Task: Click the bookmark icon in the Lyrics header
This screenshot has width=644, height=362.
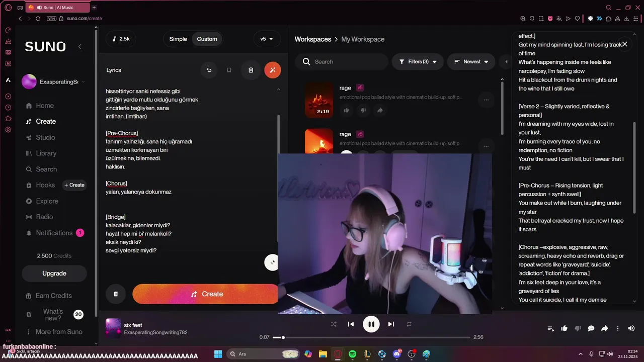Action: pos(229,70)
